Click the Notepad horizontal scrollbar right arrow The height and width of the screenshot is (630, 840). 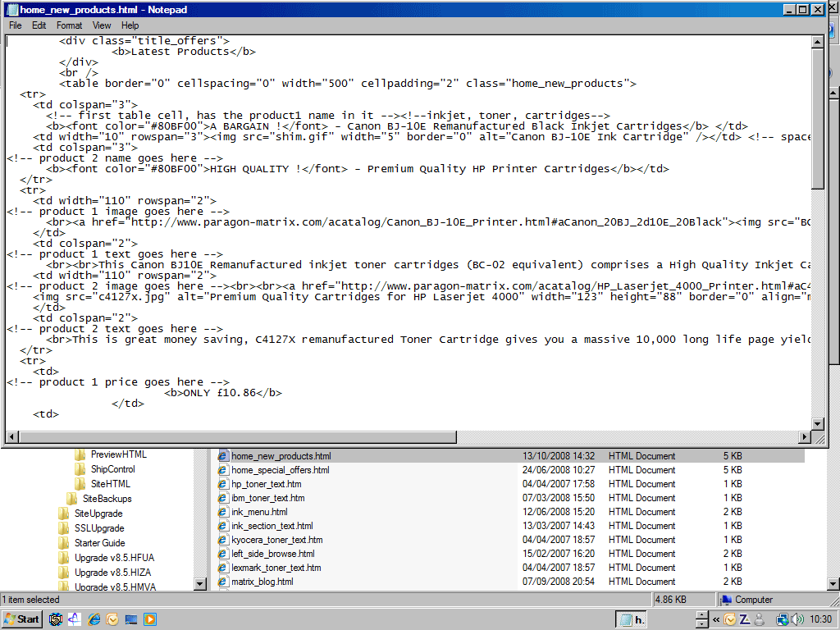point(804,436)
